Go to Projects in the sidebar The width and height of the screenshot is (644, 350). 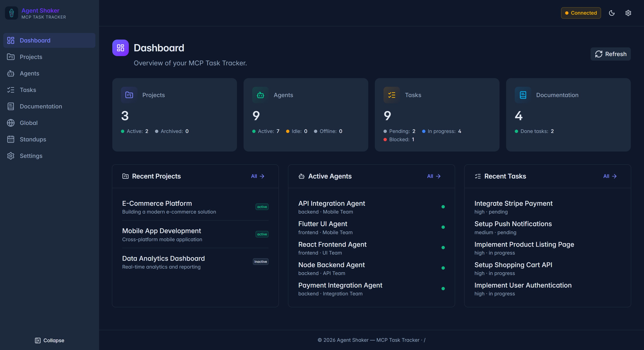[49, 57]
